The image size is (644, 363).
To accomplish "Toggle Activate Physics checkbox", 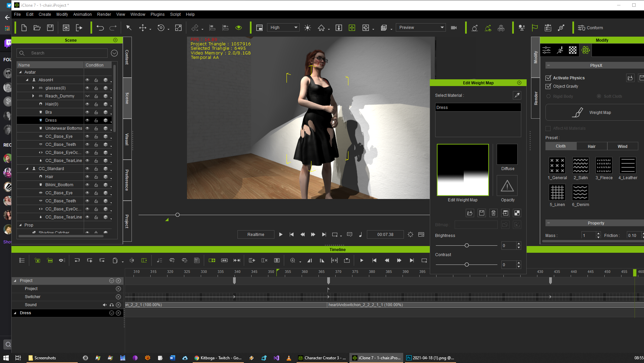I will pyautogui.click(x=548, y=78).
